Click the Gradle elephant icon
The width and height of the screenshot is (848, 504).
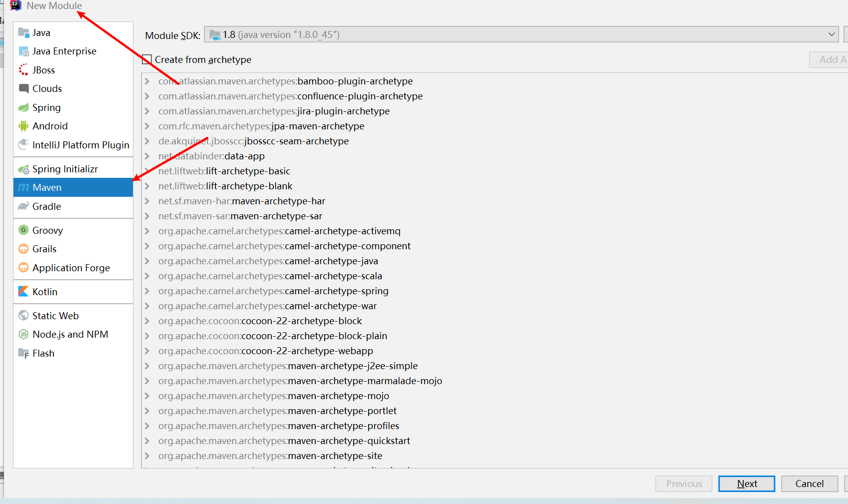click(23, 206)
